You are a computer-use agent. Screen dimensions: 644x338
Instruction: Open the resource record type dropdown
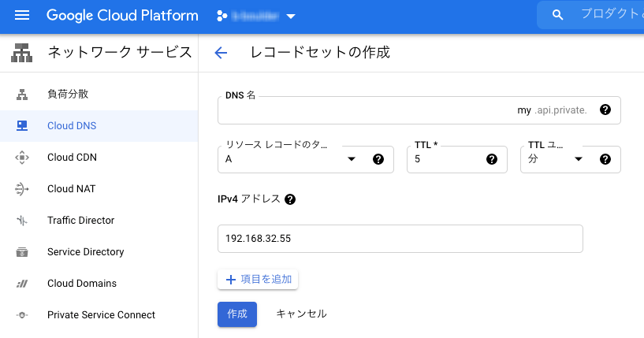coord(306,159)
